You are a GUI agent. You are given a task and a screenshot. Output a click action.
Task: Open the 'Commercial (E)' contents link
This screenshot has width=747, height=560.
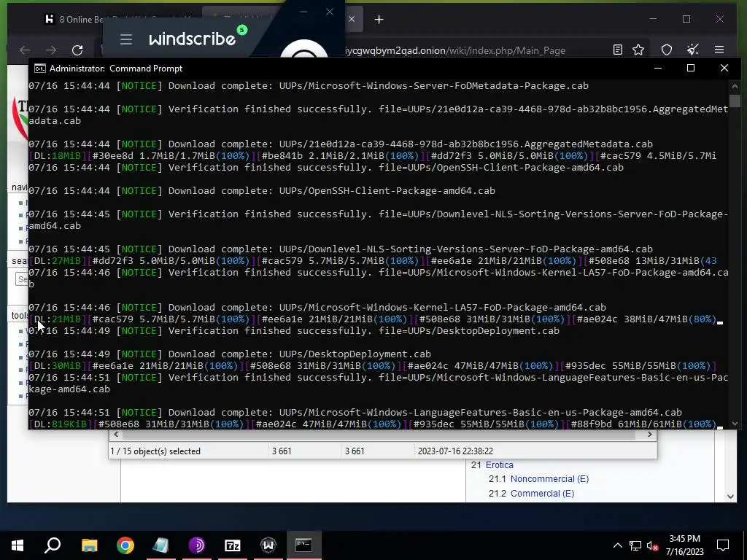pyautogui.click(x=542, y=494)
